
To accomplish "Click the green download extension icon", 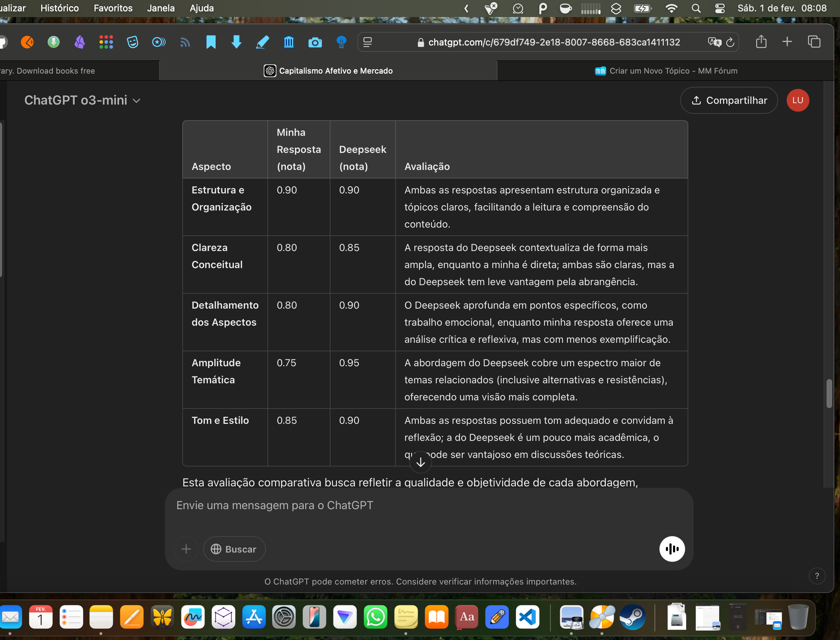I will 53,42.
